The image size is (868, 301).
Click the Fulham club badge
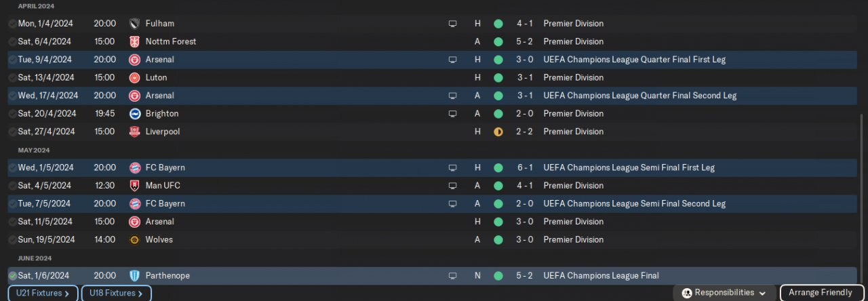[x=134, y=24]
